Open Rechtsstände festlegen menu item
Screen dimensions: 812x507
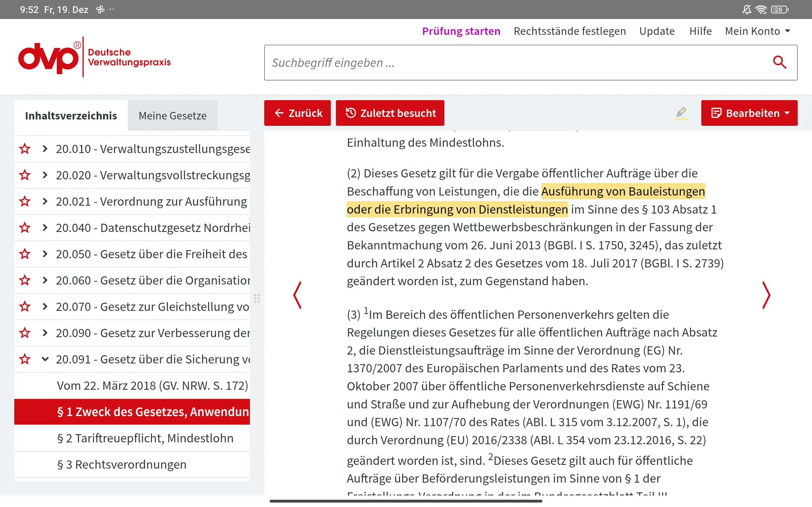pos(569,31)
